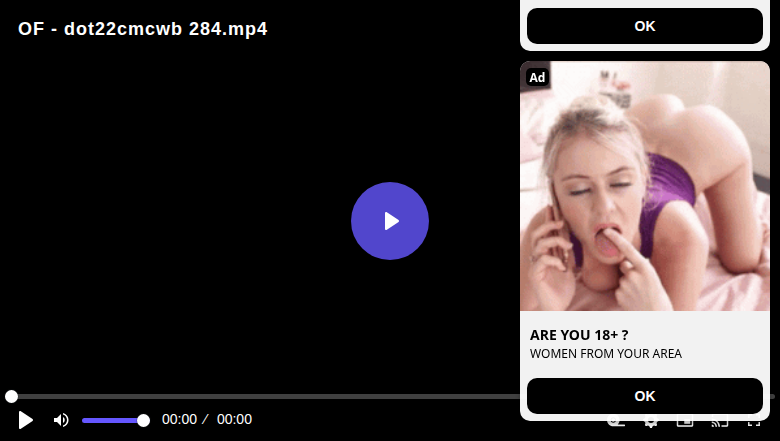Enable picture-in-picture mode icon
Screen dimensions: 780x441
pos(685,423)
